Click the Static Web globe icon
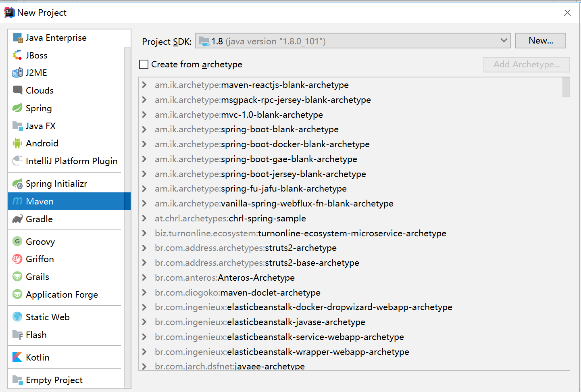The height and width of the screenshot is (392, 581). click(18, 317)
